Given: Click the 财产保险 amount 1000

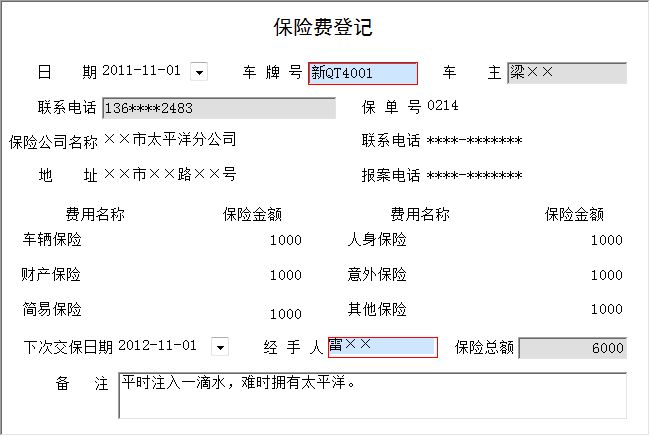Looking at the screenshot, I should [x=285, y=275].
